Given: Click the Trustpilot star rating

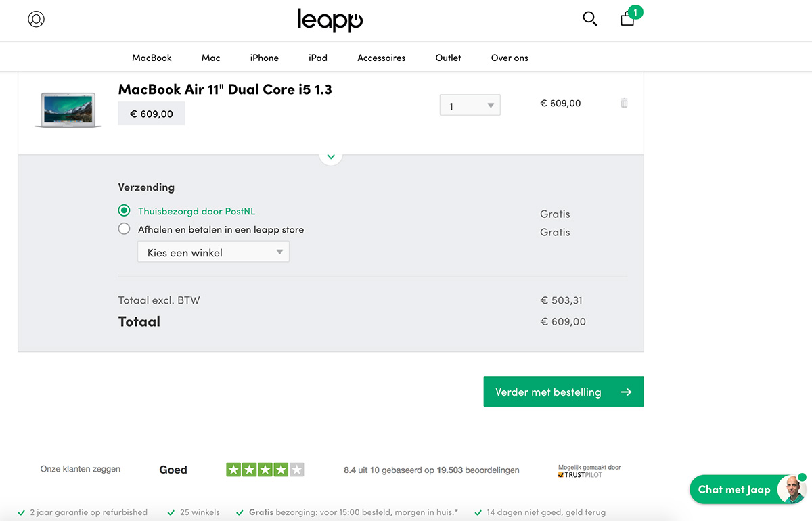Looking at the screenshot, I should [265, 470].
